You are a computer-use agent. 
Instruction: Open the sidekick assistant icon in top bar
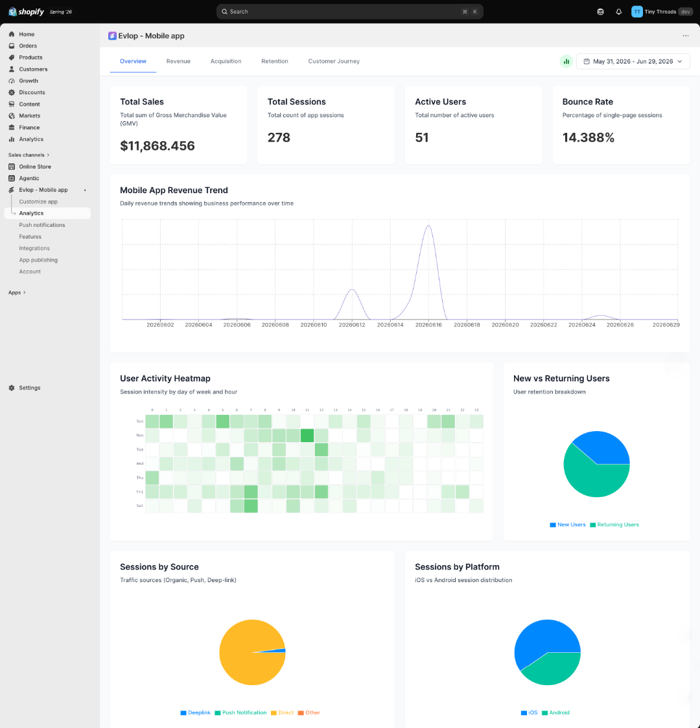coord(600,12)
